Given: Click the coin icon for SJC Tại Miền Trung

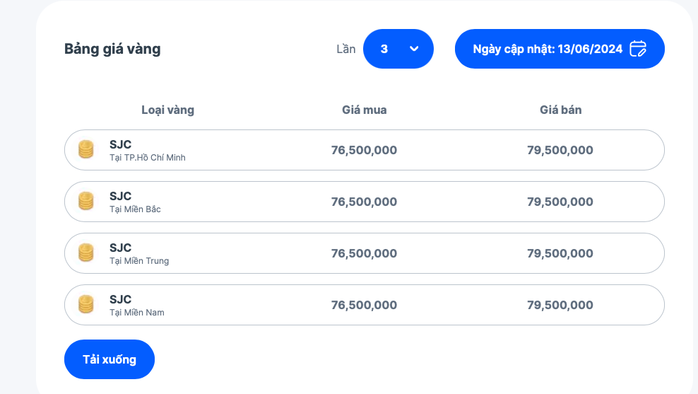Looking at the screenshot, I should pyautogui.click(x=86, y=253).
